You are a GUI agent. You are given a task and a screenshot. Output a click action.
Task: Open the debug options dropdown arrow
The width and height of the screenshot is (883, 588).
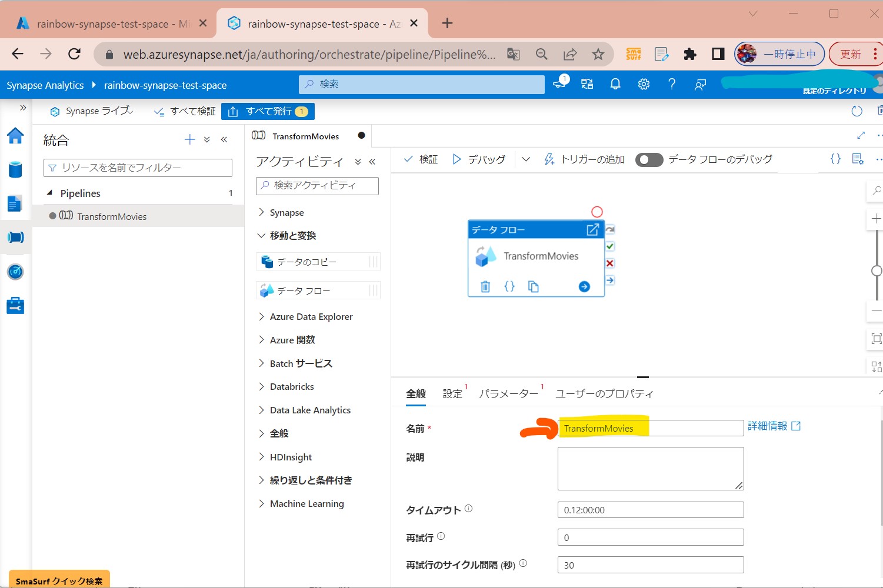[526, 159]
